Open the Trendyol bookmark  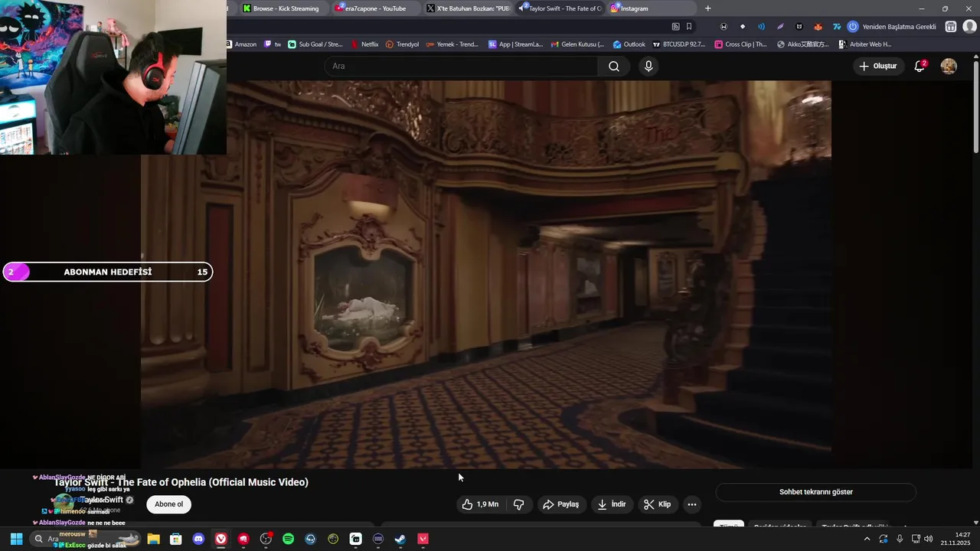(x=403, y=44)
